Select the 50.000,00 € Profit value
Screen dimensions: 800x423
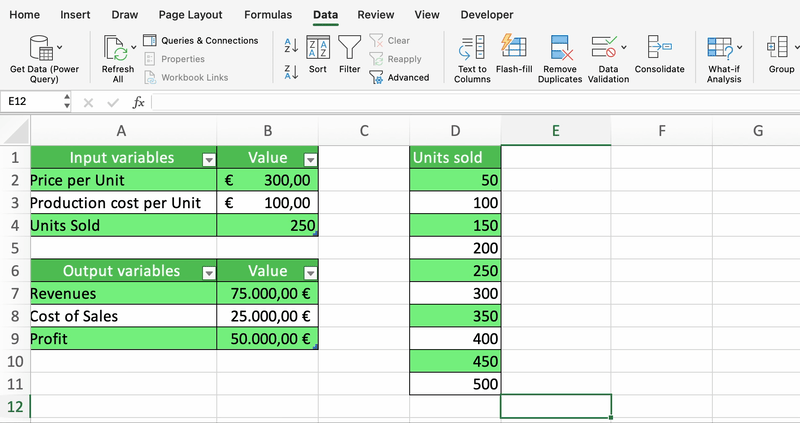(x=267, y=339)
